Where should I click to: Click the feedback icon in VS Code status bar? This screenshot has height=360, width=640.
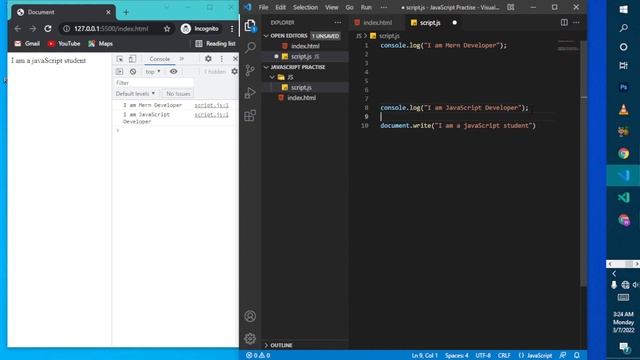[x=563, y=355]
